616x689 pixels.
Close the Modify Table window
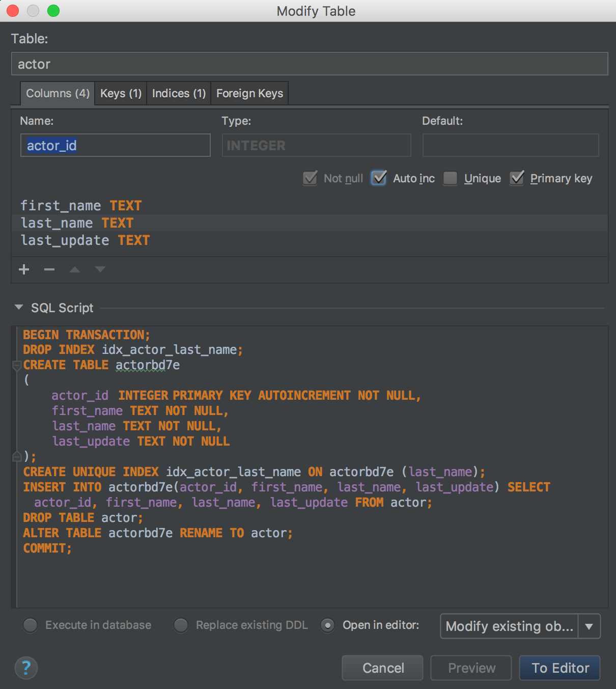[13, 11]
